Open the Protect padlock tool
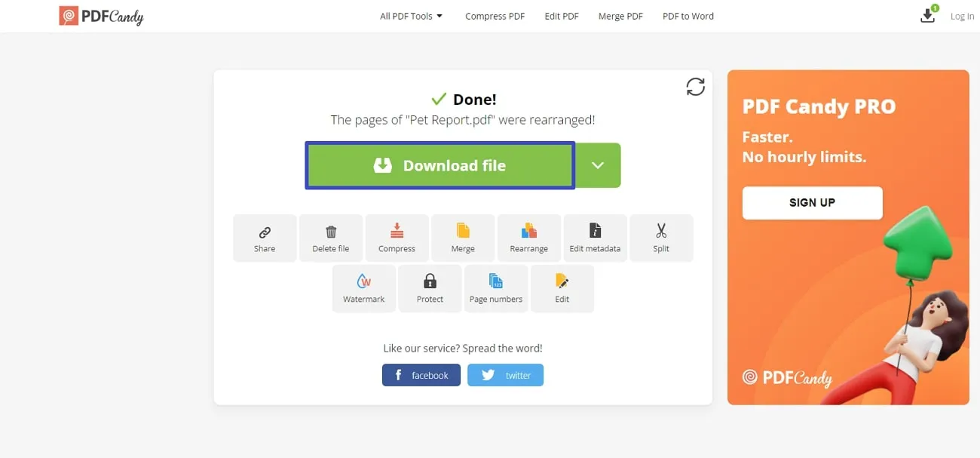This screenshot has height=458, width=980. pos(430,289)
